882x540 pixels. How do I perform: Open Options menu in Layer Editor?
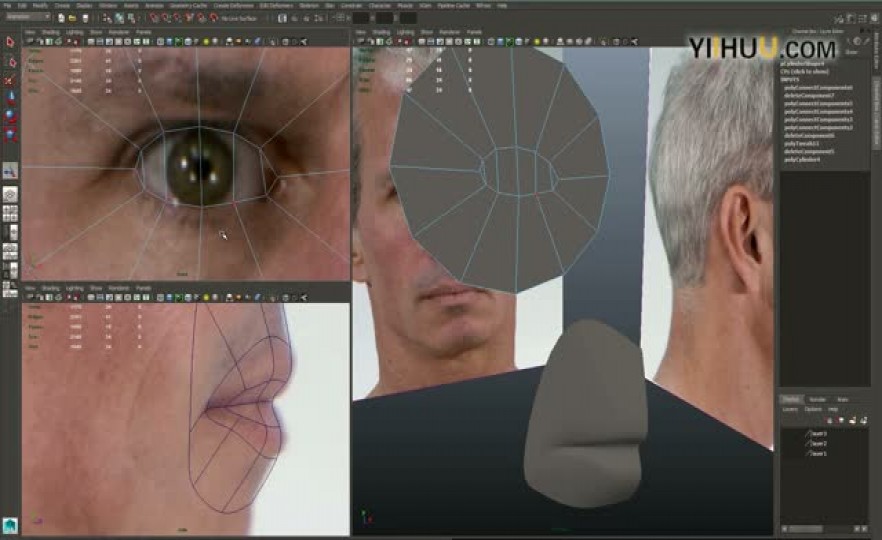click(x=812, y=409)
